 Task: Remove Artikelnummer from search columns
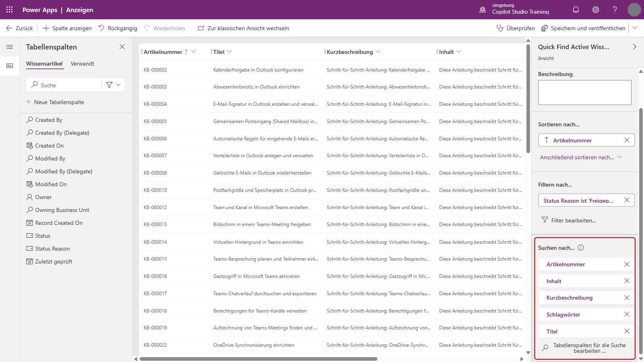tap(627, 264)
